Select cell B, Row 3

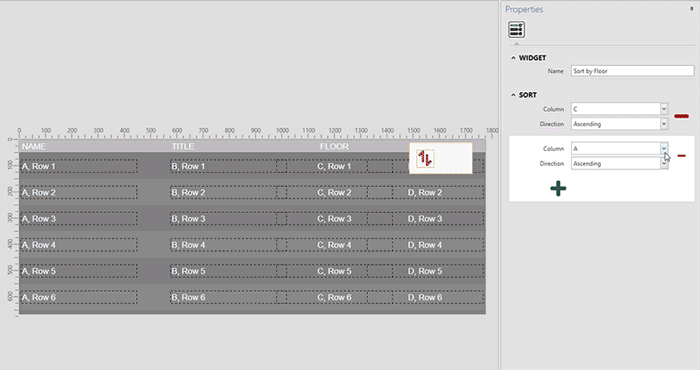tap(228, 219)
